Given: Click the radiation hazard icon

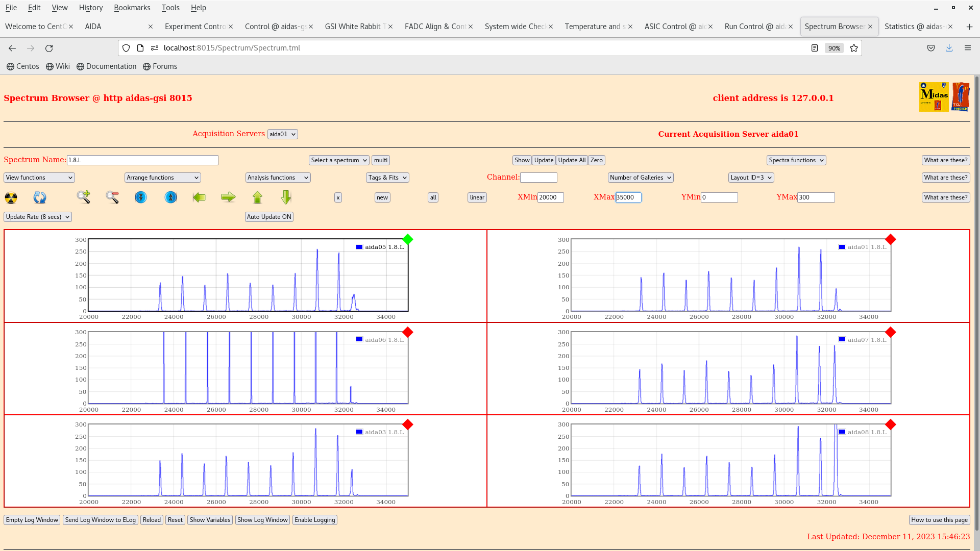Looking at the screenshot, I should tap(11, 197).
